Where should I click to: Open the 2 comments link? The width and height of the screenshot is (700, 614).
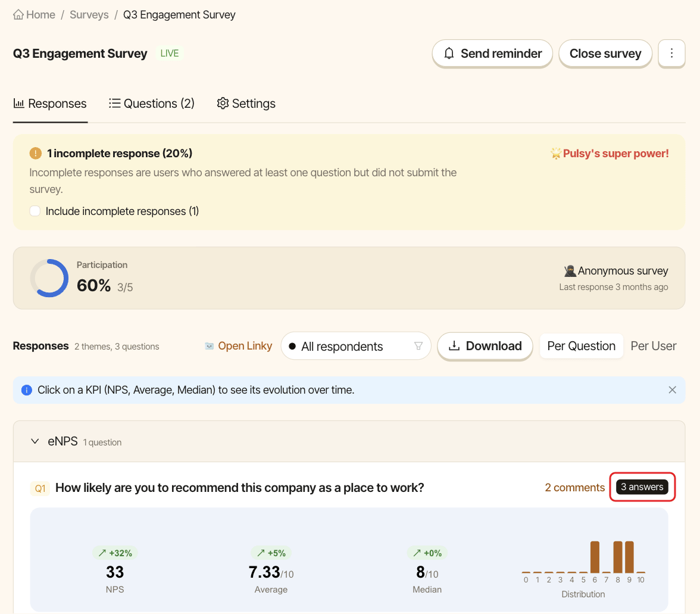[x=574, y=488]
